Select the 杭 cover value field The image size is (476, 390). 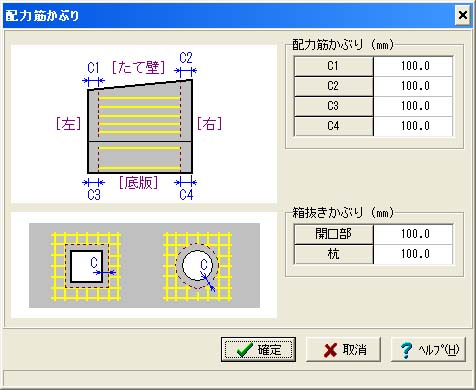413,254
